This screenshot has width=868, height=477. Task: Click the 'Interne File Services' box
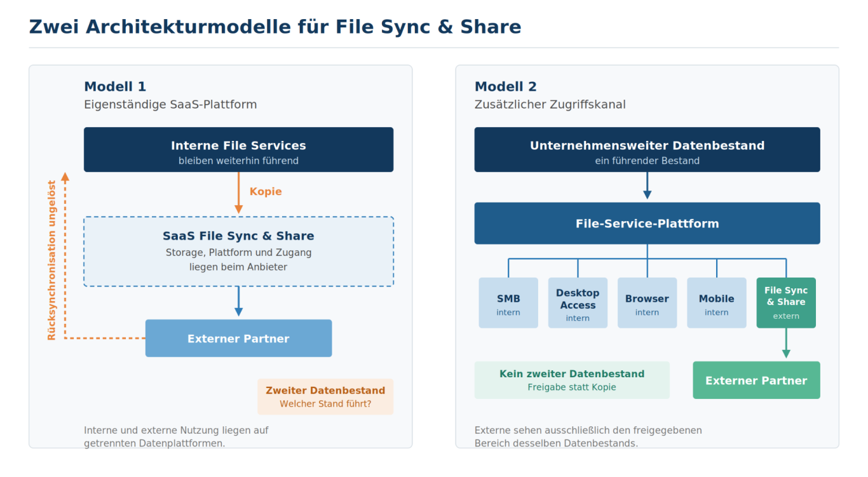[x=238, y=149]
